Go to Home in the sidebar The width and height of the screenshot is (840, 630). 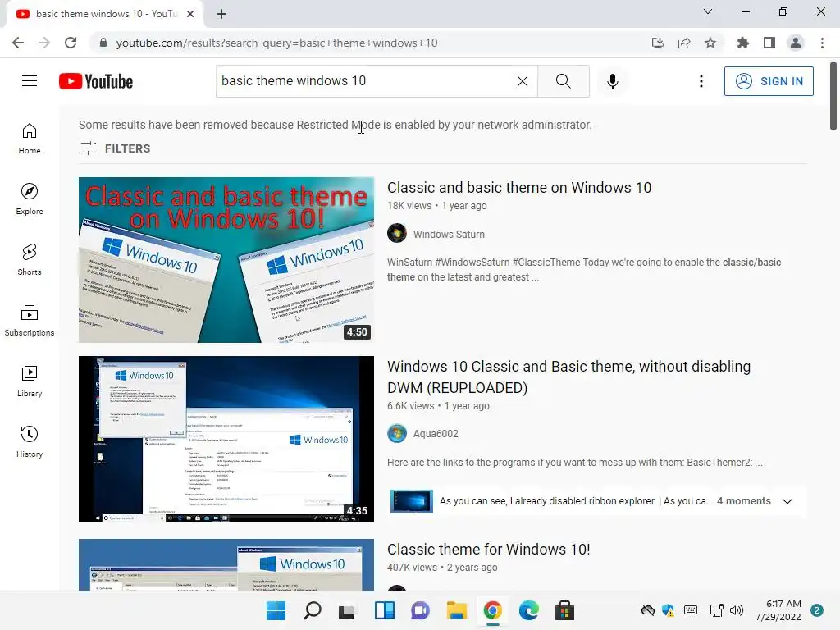click(30, 138)
